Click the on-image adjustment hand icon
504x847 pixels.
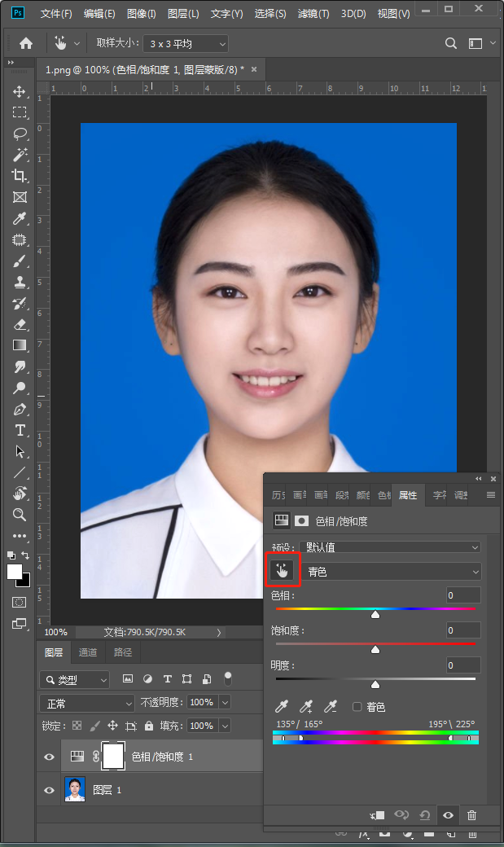click(282, 570)
